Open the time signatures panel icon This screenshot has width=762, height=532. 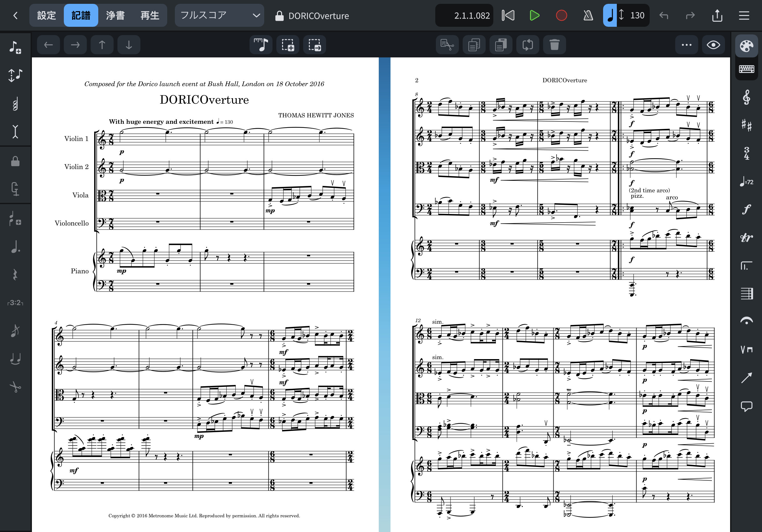(746, 153)
